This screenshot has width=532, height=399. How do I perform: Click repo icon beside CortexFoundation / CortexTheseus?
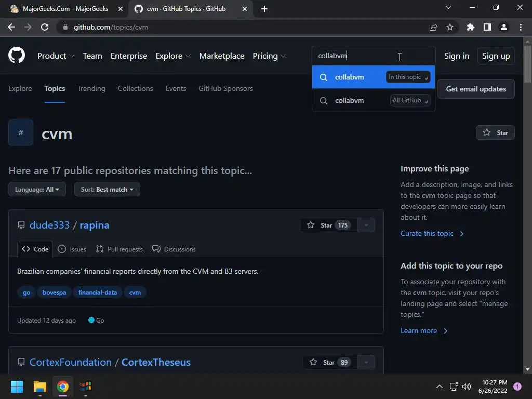pos(21,362)
